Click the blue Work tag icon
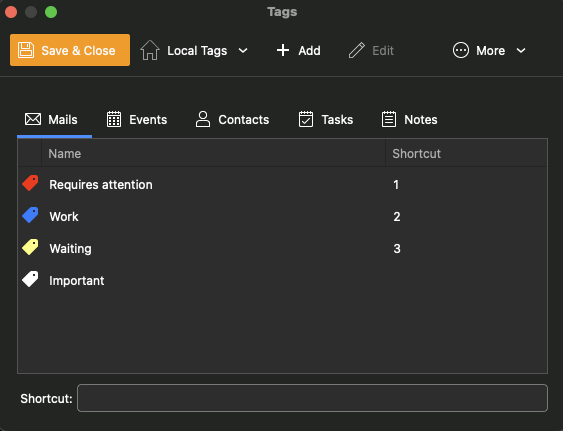The width and height of the screenshot is (563, 431). [x=30, y=215]
